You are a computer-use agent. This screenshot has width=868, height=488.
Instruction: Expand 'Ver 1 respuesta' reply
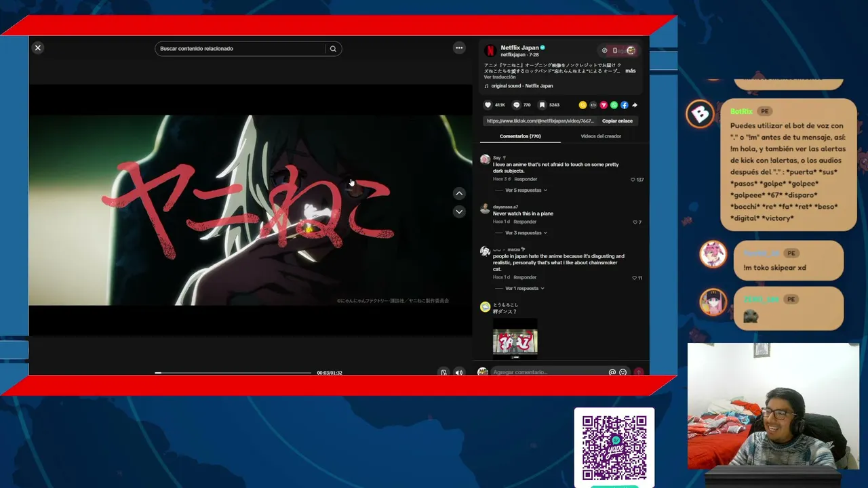pos(524,289)
